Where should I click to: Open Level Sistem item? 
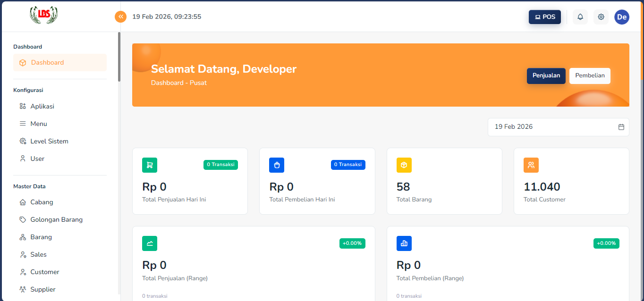pyautogui.click(x=60, y=141)
